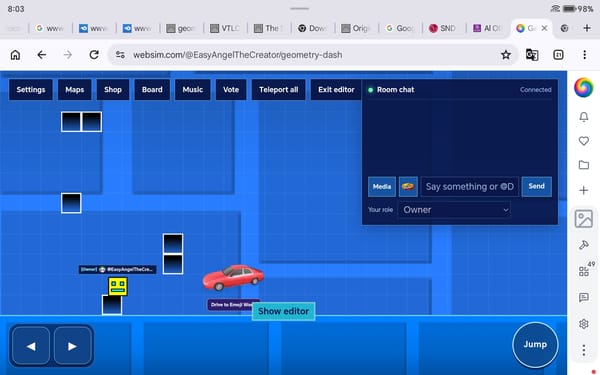Open the tab switcher counter
Image resolution: width=600 pixels, height=375 pixels.
coord(558,55)
